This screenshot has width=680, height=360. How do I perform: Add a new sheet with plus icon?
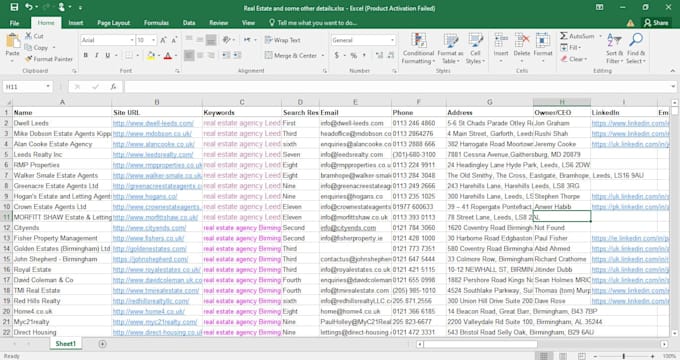coord(102,344)
